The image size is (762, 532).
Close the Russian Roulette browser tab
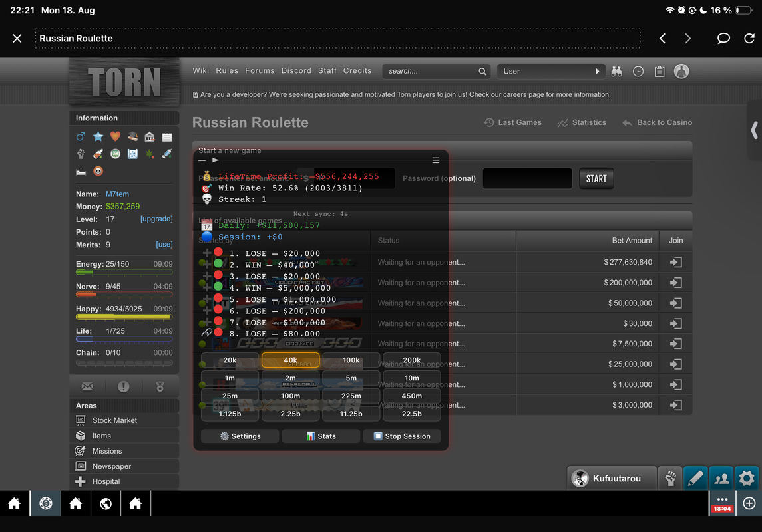[x=17, y=39]
